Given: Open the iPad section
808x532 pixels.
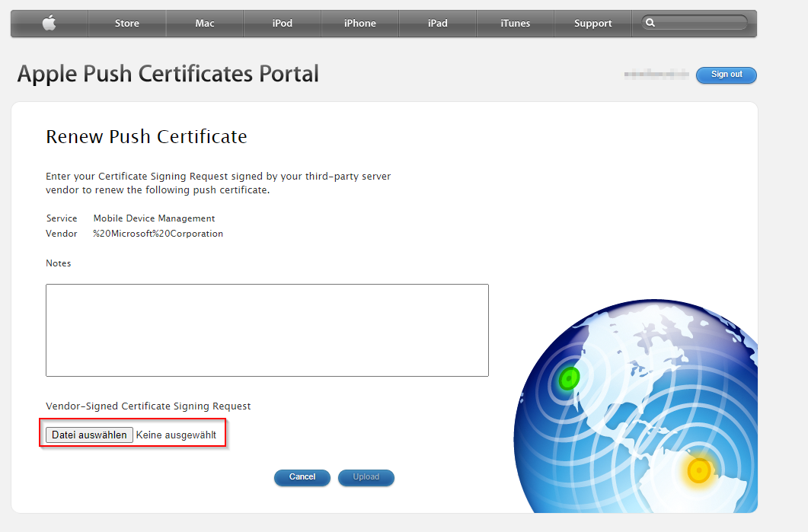Looking at the screenshot, I should pos(437,23).
